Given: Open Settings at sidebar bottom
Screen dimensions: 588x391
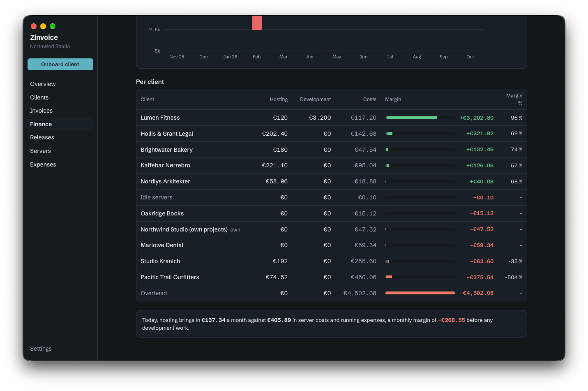Looking at the screenshot, I should point(41,349).
